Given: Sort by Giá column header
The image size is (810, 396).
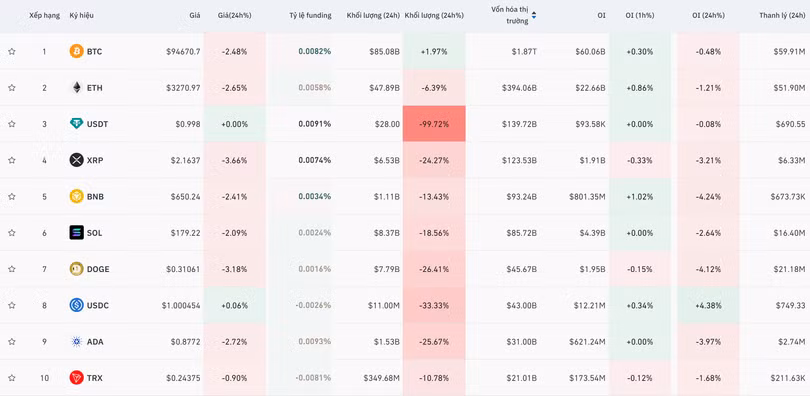Looking at the screenshot, I should pos(195,15).
